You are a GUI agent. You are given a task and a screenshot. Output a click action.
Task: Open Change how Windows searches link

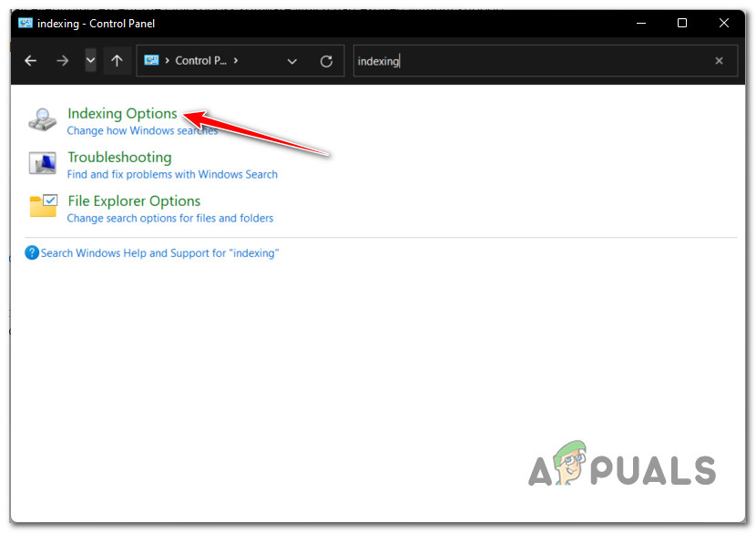tap(142, 130)
